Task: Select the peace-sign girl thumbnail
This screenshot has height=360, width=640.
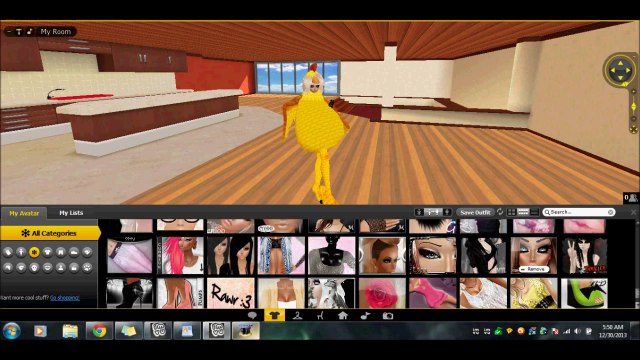Action: coord(584,256)
